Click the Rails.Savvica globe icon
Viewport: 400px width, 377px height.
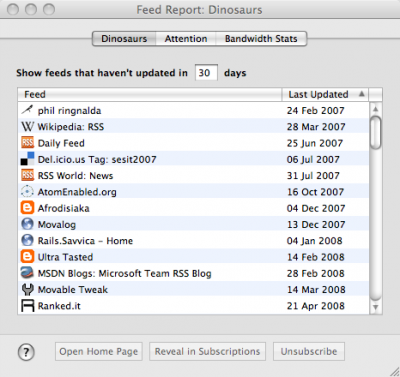[x=27, y=240]
